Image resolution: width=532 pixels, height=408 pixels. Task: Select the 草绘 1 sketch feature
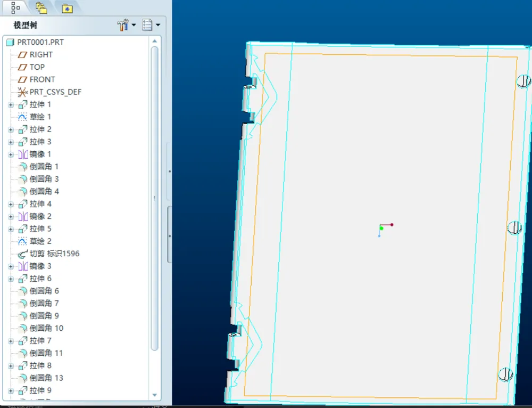40,117
